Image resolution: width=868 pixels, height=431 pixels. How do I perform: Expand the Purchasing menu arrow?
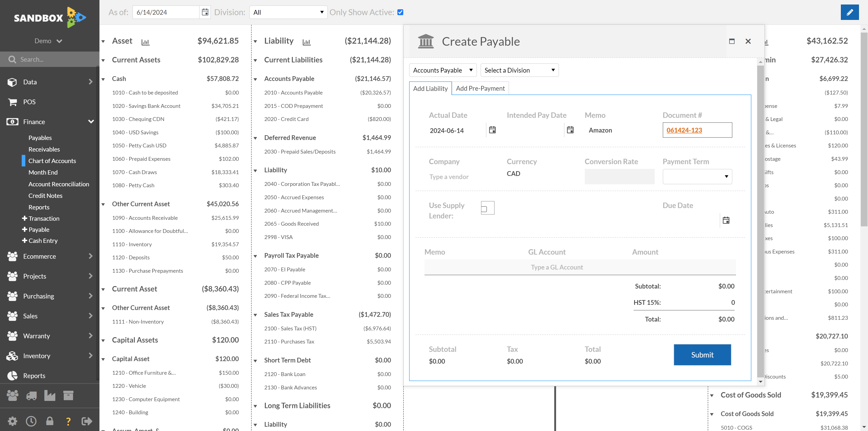[x=90, y=296]
